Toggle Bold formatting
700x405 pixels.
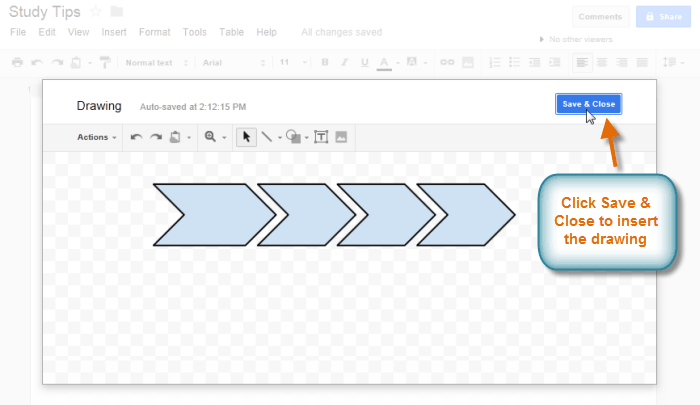click(x=325, y=63)
